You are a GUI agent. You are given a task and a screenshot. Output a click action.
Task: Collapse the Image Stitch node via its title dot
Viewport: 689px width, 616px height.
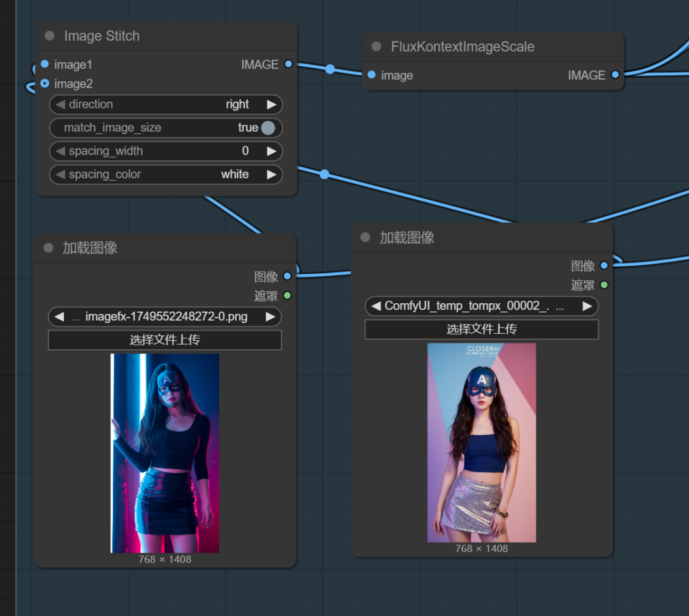pyautogui.click(x=50, y=36)
